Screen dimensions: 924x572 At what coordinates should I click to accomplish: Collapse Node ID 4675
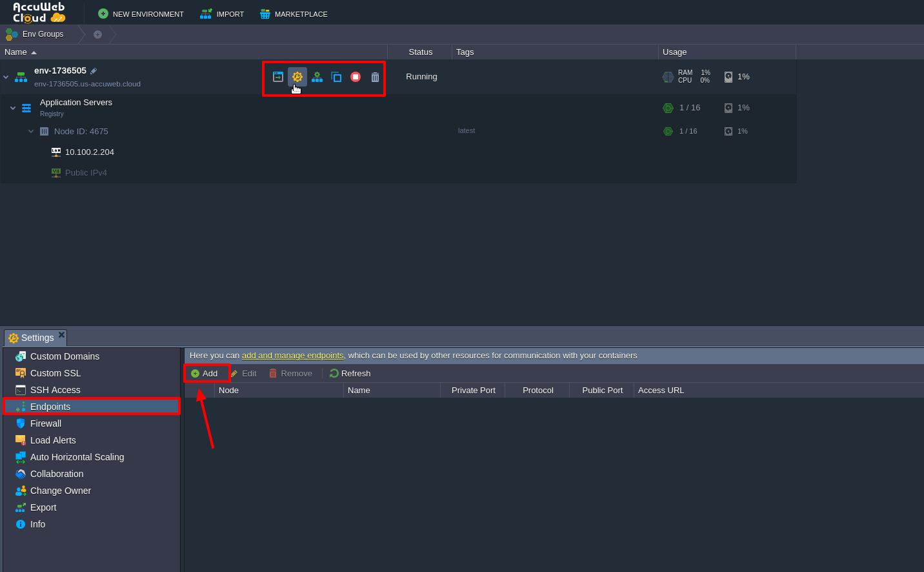[x=30, y=130]
